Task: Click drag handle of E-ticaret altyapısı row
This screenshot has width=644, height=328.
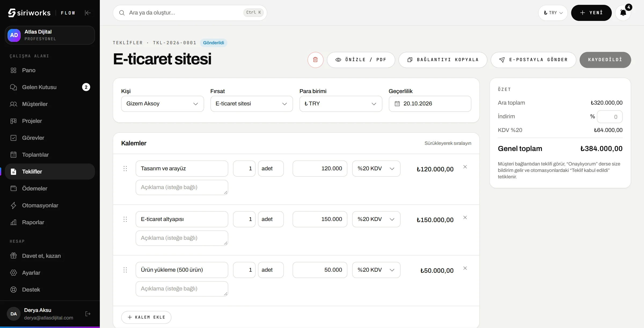Action: point(125,219)
